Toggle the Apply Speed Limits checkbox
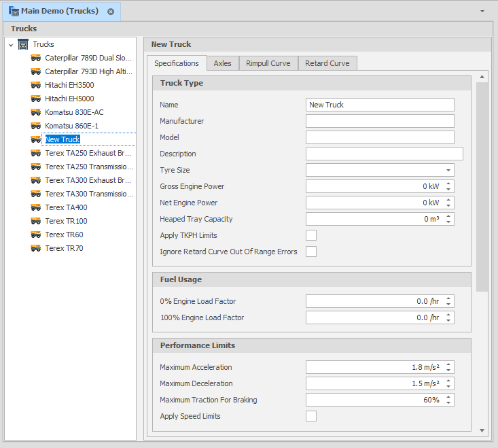The image size is (498, 448). click(x=311, y=416)
